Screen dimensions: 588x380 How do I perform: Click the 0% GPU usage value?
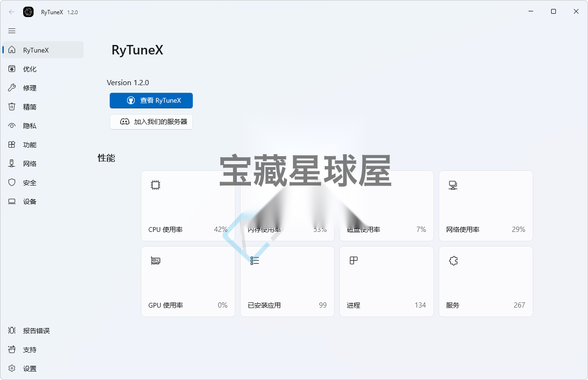223,305
